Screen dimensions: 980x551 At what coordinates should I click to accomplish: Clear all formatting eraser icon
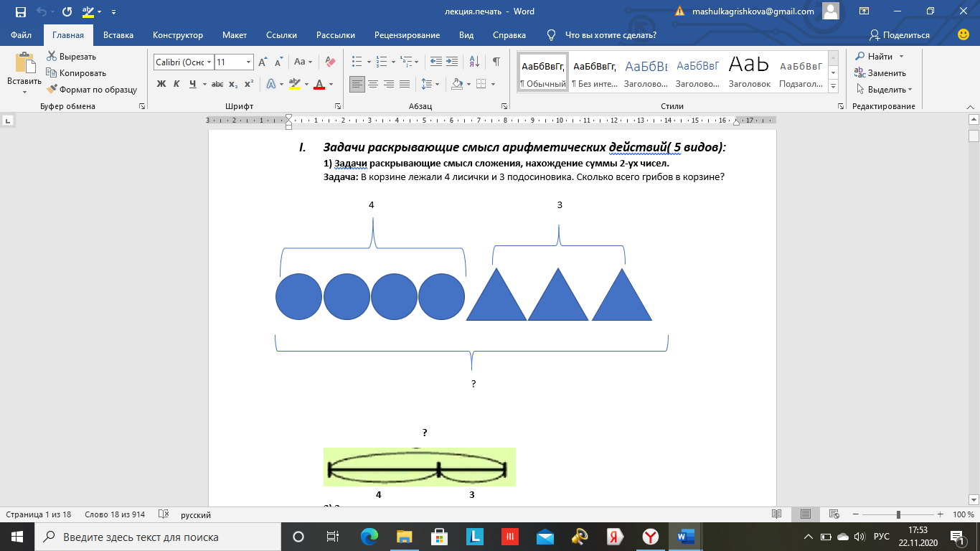[330, 62]
